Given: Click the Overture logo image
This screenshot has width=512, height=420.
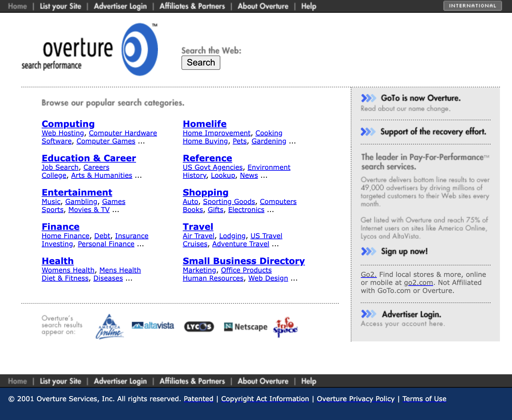Looking at the screenshot, I should pos(90,49).
